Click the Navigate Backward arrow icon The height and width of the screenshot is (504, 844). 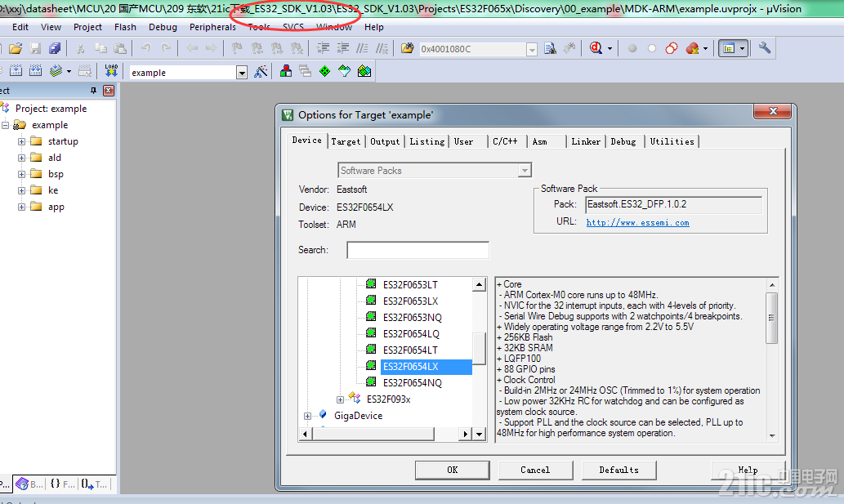(x=192, y=49)
